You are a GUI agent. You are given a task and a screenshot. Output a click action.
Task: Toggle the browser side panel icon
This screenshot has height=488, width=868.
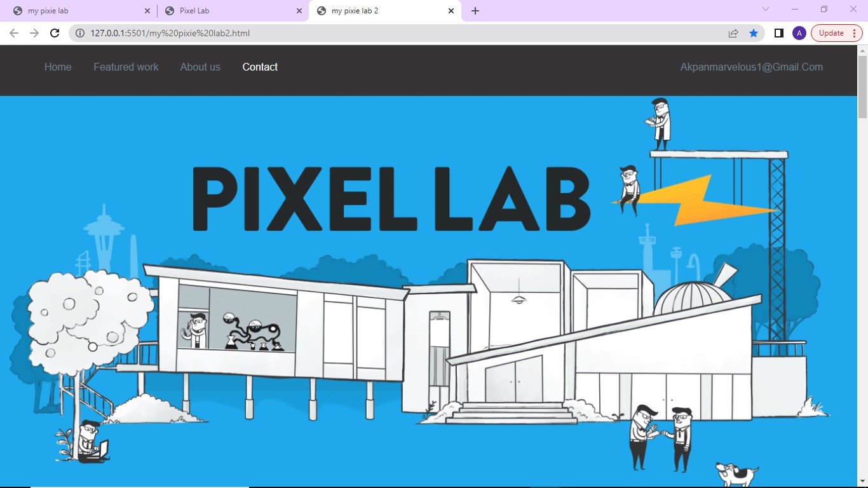pyautogui.click(x=778, y=33)
